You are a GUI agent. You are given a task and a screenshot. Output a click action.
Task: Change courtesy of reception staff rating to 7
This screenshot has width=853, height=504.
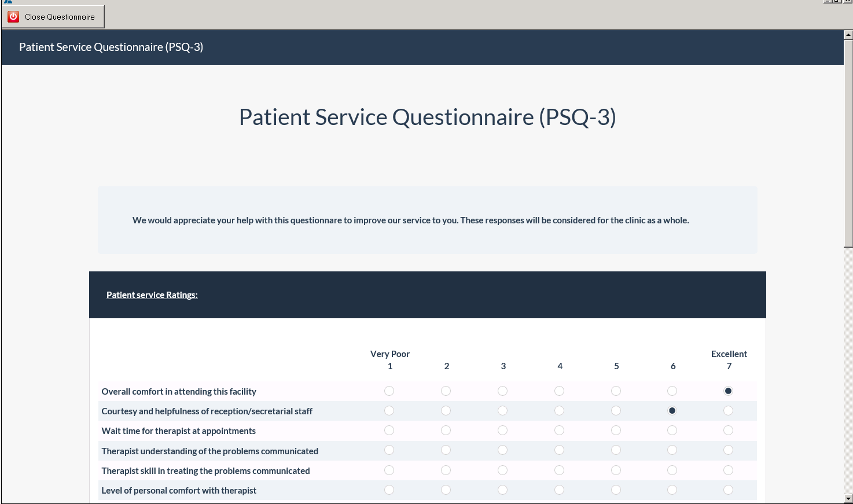pos(728,410)
